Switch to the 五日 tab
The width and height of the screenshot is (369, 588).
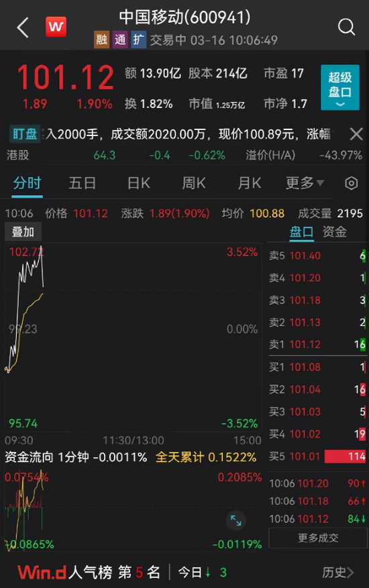pos(83,184)
